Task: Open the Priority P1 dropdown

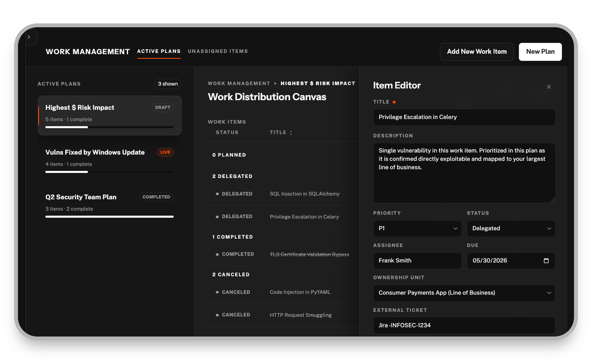Action: tap(417, 228)
